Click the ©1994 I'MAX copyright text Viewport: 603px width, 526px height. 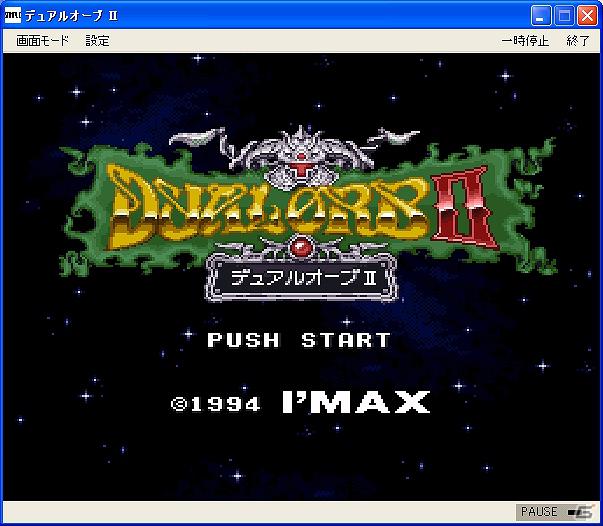300,403
